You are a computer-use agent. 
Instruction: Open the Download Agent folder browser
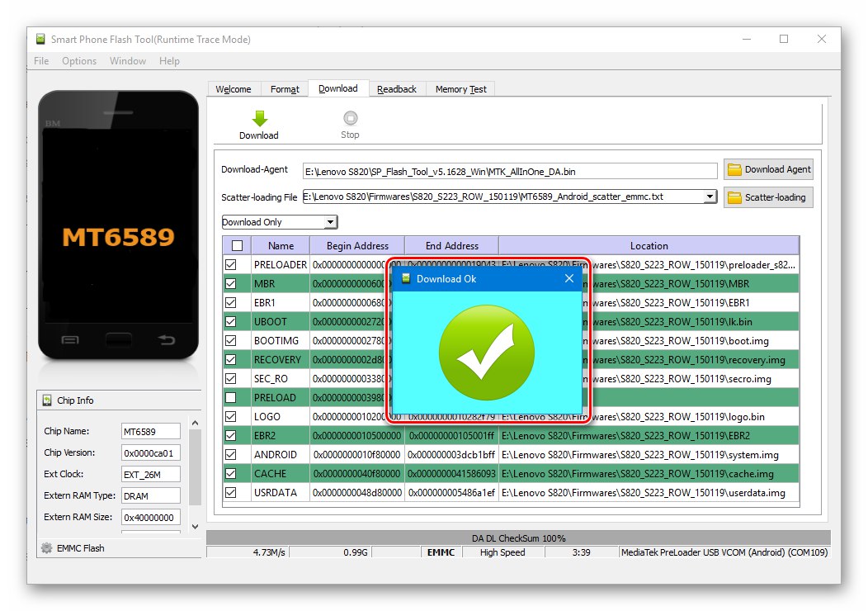(x=734, y=169)
